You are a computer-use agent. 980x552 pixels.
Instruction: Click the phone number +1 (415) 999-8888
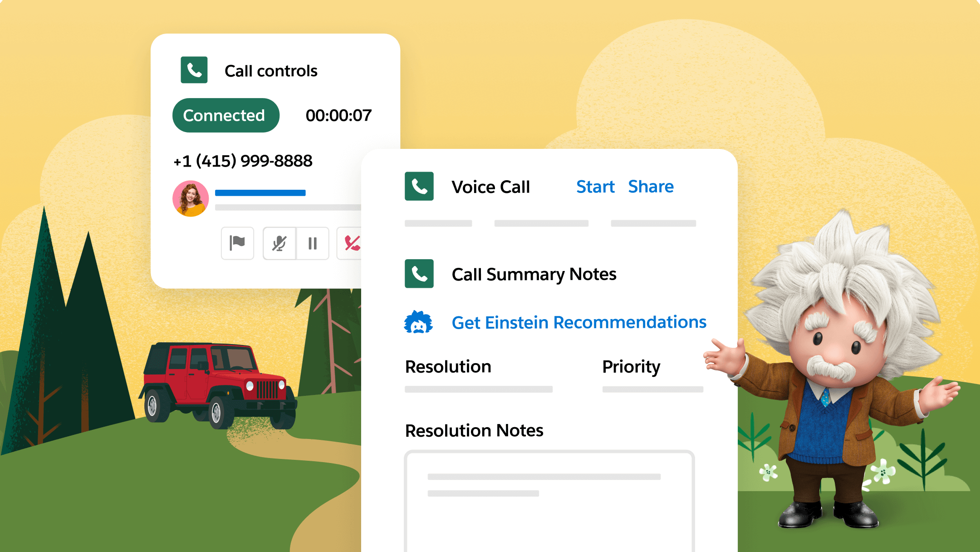[243, 161]
